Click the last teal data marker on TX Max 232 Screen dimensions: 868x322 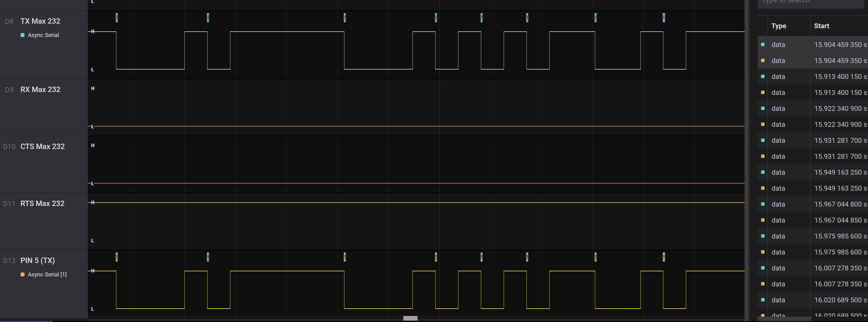[x=664, y=17]
